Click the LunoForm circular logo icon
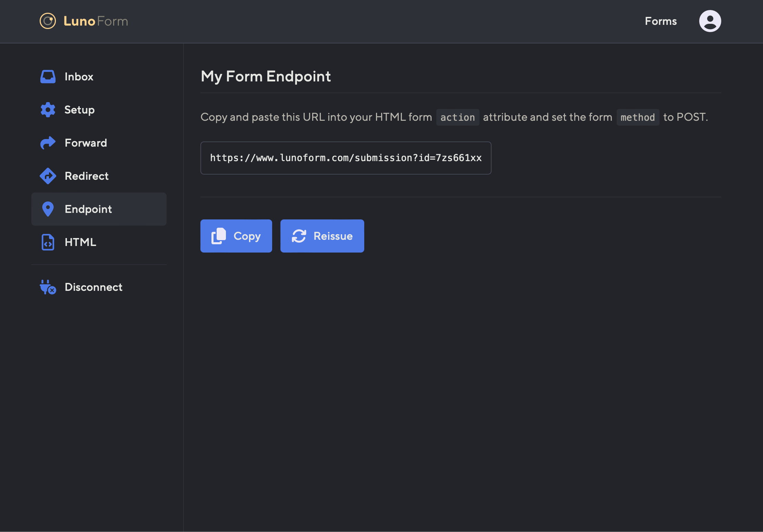The width and height of the screenshot is (763, 532). [48, 21]
